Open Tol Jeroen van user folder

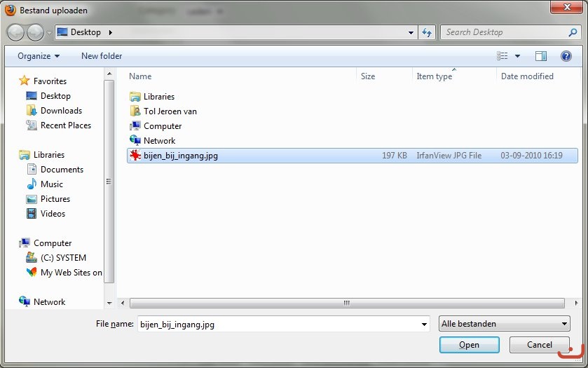(170, 111)
